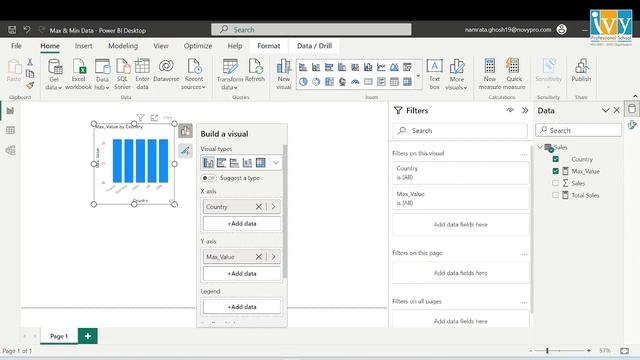
Task: Switch to Model view in left sidebar
Action: click(x=10, y=150)
